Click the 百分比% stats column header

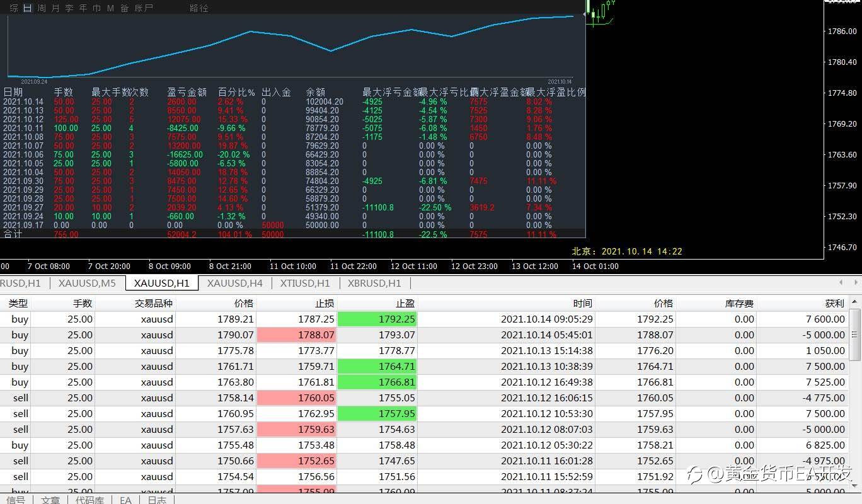click(x=236, y=92)
